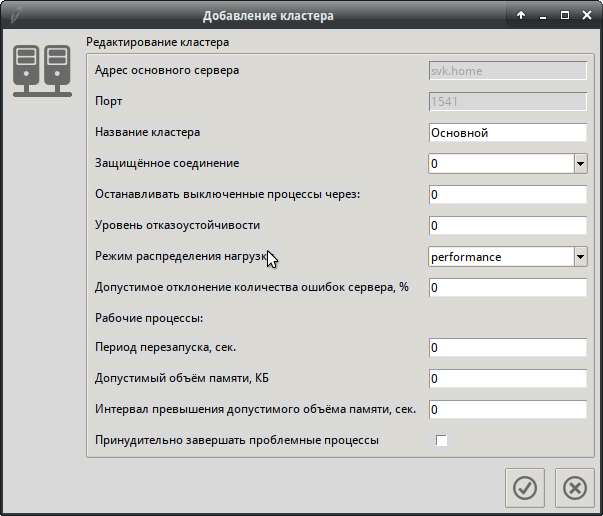Minimize the Добавление кластера window
This screenshot has height=516, width=603.
543,15
